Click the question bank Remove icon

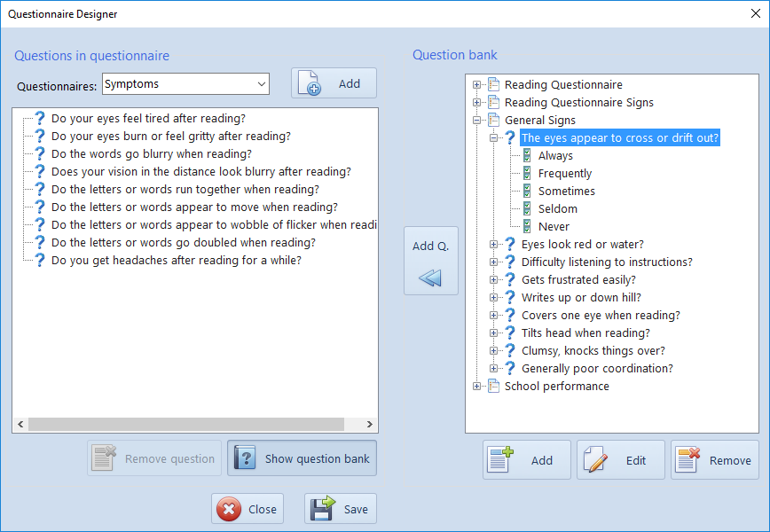(688, 460)
